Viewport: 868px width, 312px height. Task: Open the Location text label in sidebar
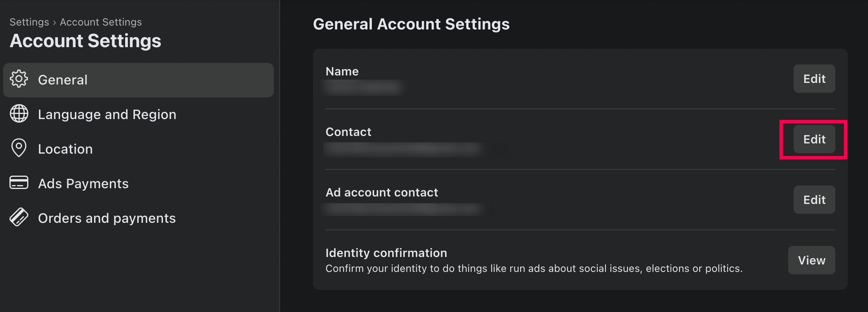tap(65, 149)
